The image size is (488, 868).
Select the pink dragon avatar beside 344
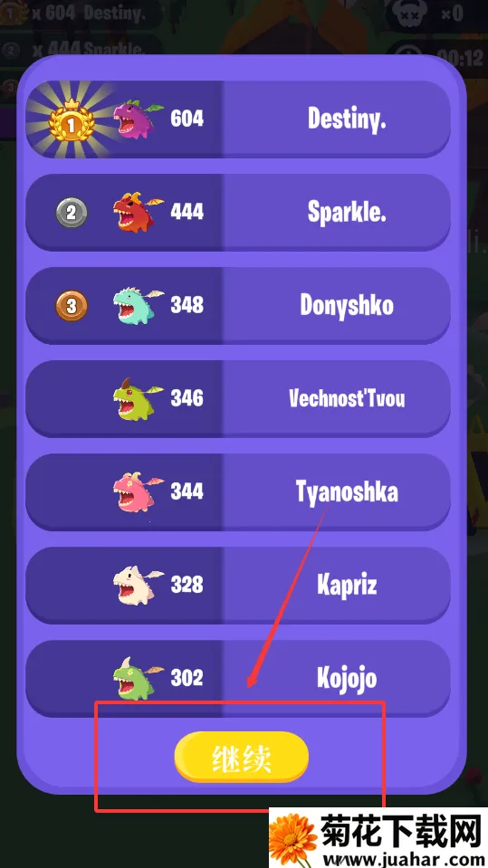click(138, 491)
